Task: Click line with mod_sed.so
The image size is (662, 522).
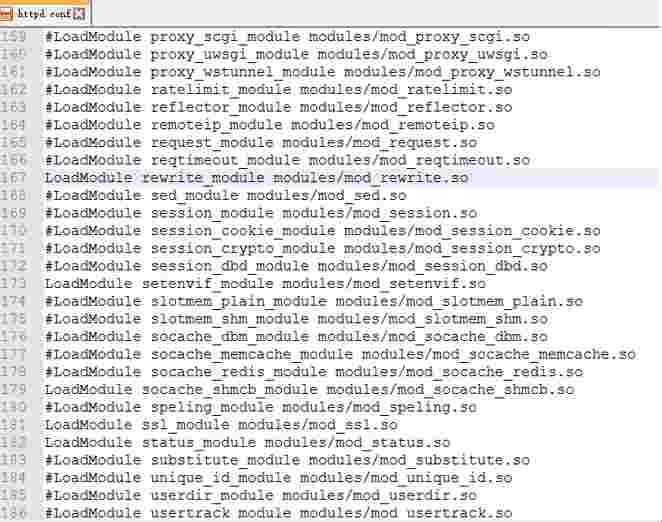Action: (226, 196)
